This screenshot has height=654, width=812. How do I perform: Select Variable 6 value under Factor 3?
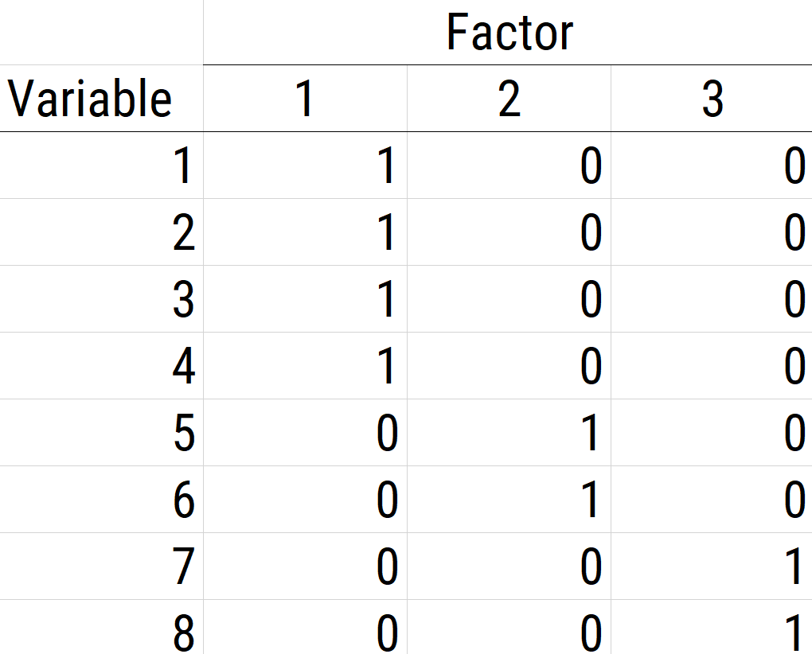[x=794, y=500]
